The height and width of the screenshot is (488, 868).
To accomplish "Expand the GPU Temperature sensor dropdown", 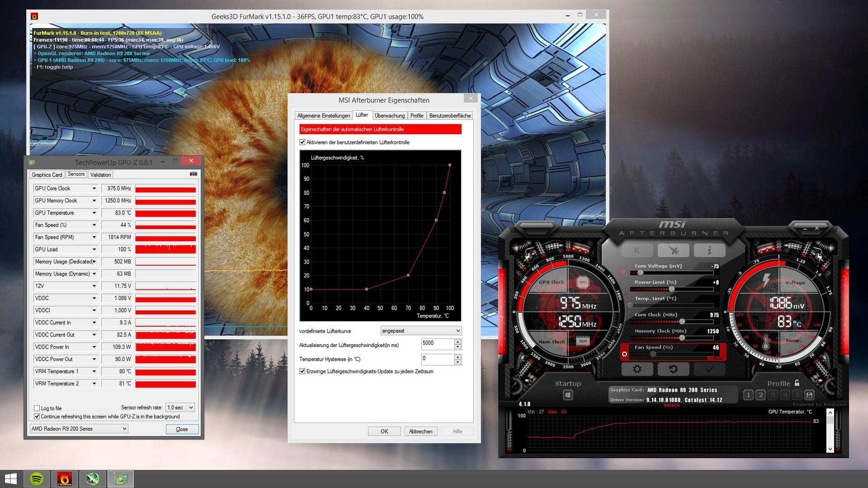I will click(94, 213).
